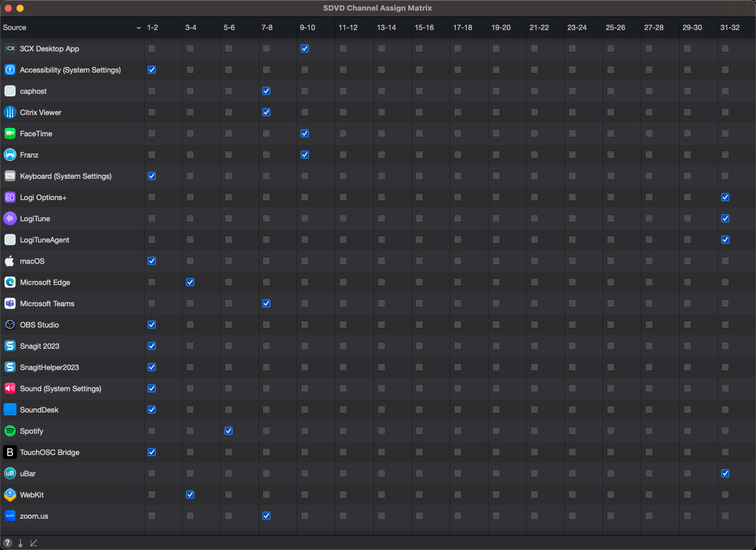Screen dimensions: 756x550
Task: Disable Logi Options+ on channels 31-32
Action: [x=725, y=197]
